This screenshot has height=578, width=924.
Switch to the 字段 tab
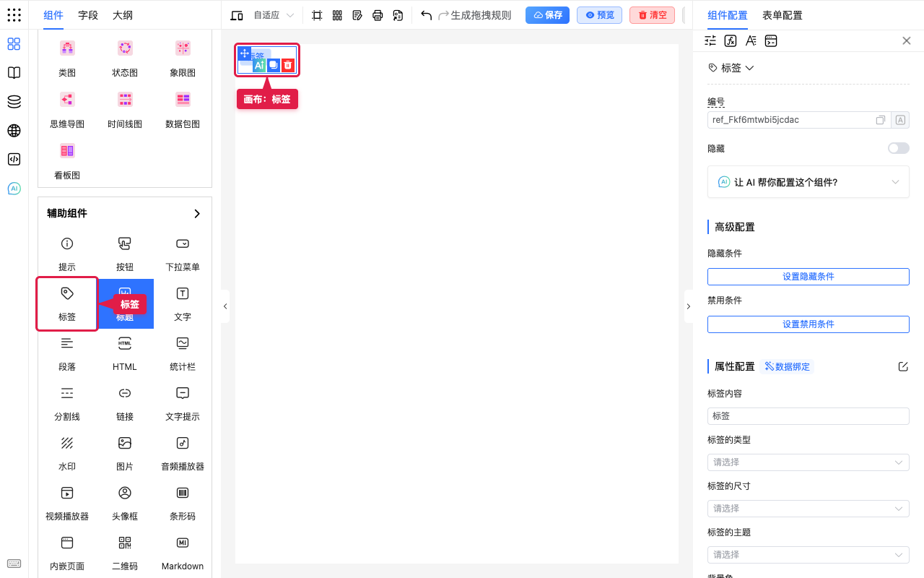(88, 15)
